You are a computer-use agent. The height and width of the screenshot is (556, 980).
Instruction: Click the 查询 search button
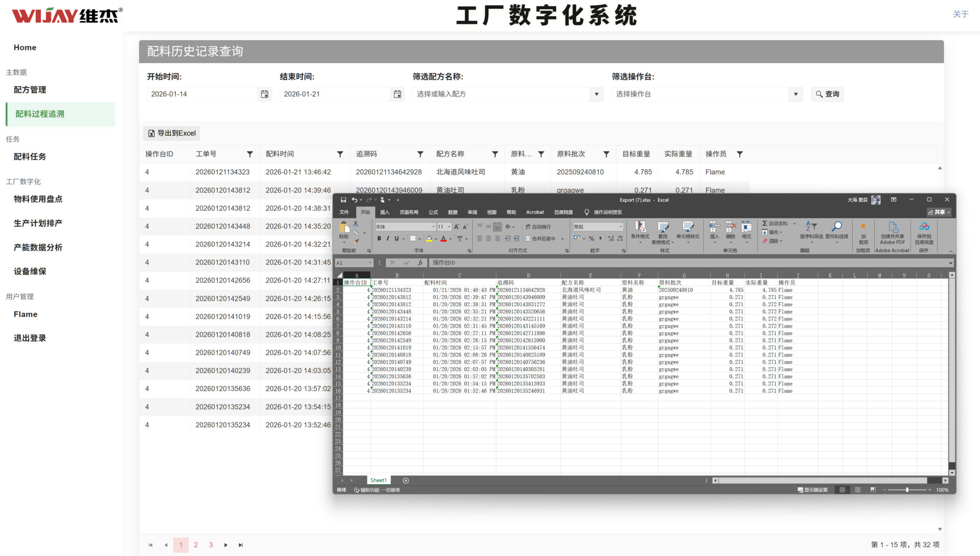(827, 94)
